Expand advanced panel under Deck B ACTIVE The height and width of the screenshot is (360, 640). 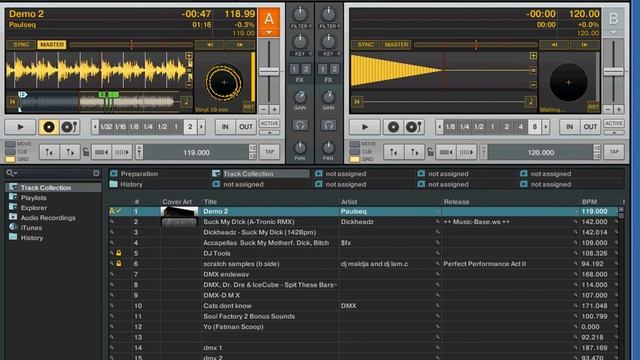[x=614, y=133]
